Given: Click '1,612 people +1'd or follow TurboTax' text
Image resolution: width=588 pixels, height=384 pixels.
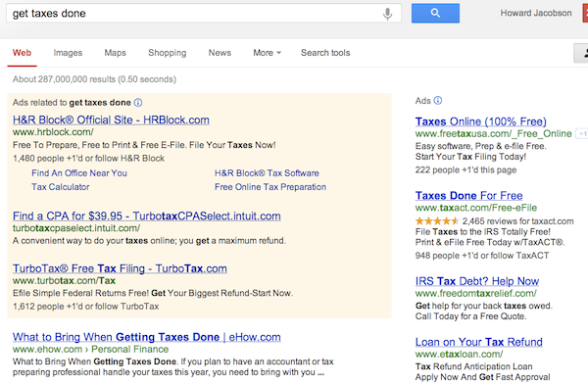Looking at the screenshot, I should coord(86,307).
